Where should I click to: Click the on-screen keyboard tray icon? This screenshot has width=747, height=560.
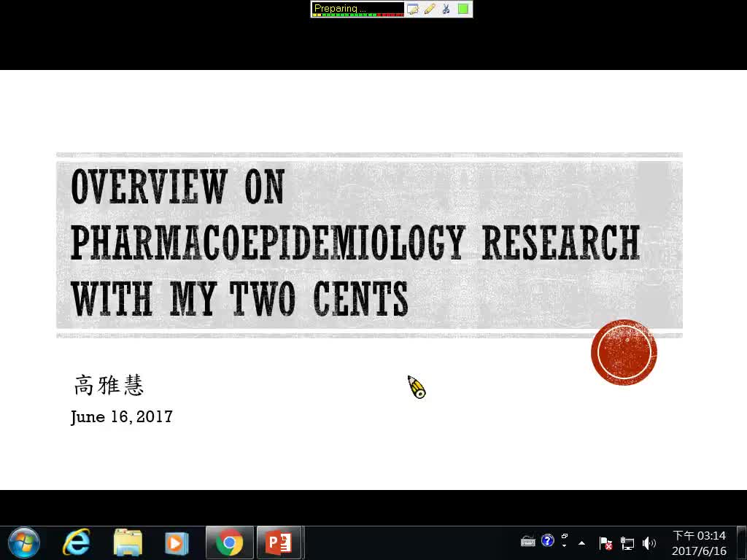click(528, 541)
